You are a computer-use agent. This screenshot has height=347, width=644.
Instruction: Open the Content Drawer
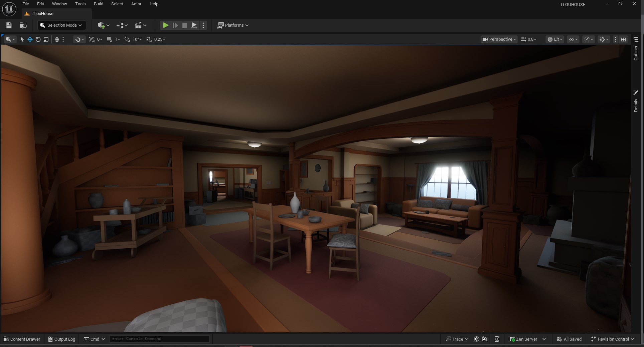pos(22,339)
